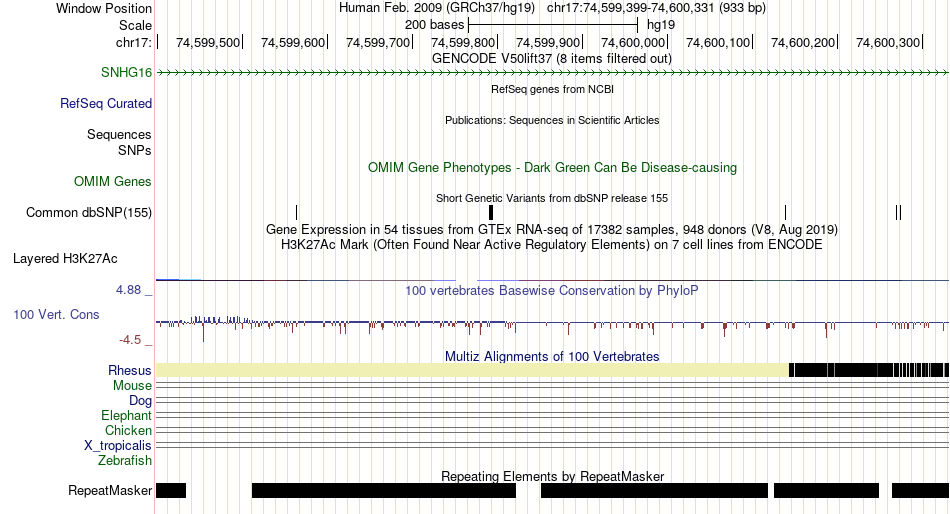Click the 4.88 PhyloP upper axis value

click(x=128, y=290)
